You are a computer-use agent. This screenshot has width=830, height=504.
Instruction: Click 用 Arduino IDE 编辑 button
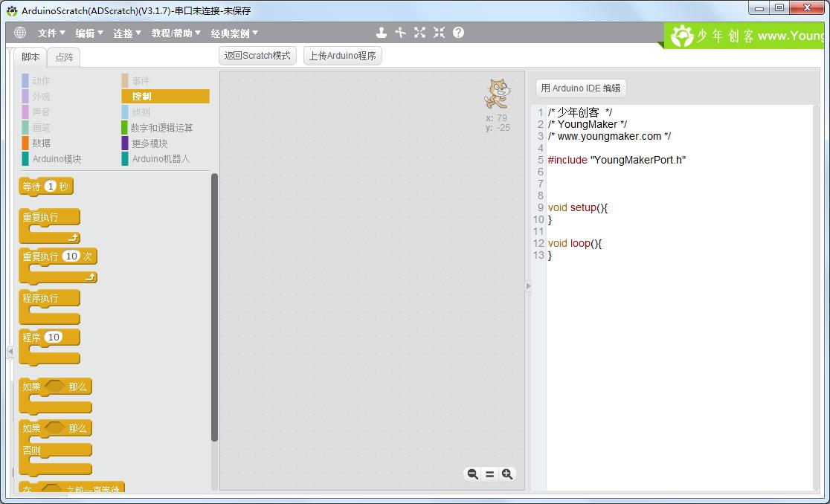pos(581,88)
